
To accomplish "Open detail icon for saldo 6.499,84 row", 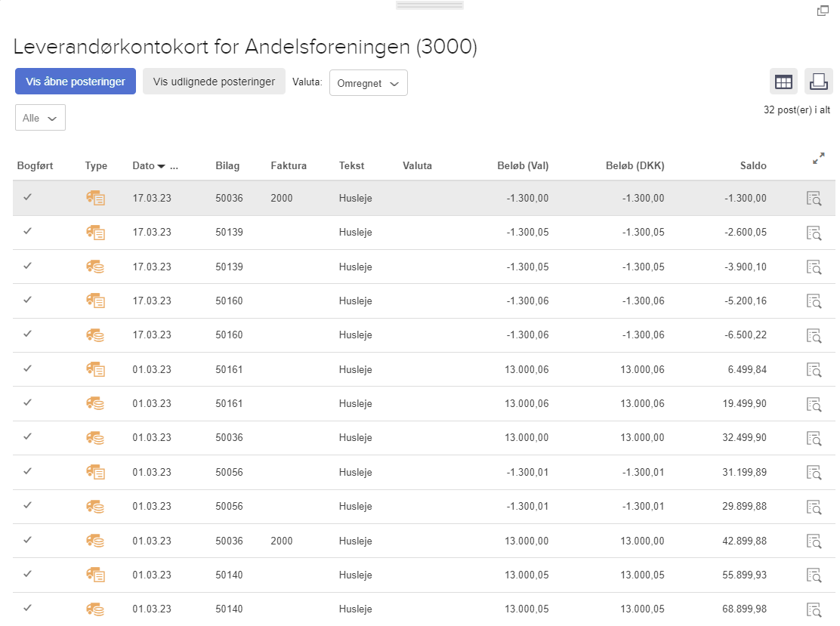I will [x=814, y=369].
